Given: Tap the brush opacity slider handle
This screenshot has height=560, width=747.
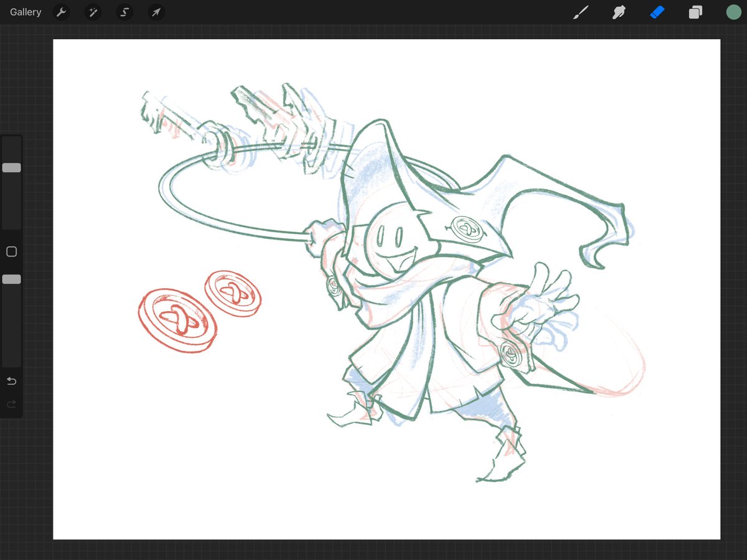Looking at the screenshot, I should coord(11,279).
